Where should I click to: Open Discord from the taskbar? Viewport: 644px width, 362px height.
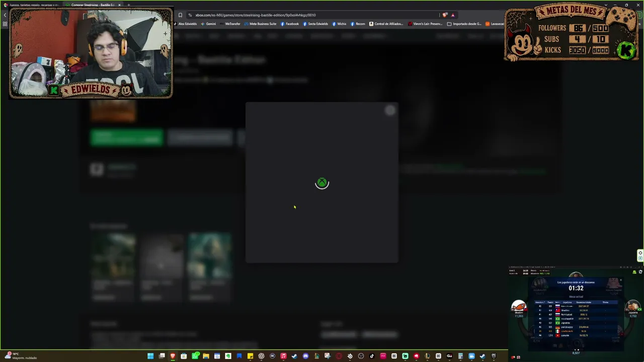305,356
